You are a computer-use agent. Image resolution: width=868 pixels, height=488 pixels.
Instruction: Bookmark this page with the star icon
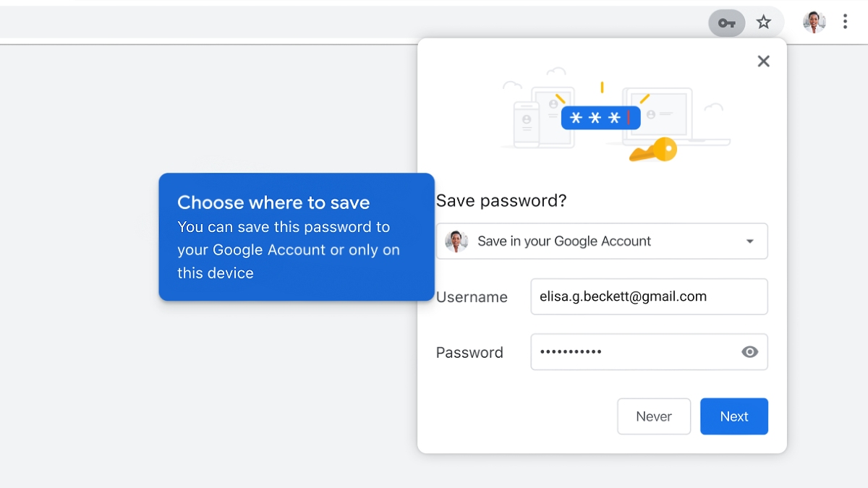pyautogui.click(x=764, y=22)
